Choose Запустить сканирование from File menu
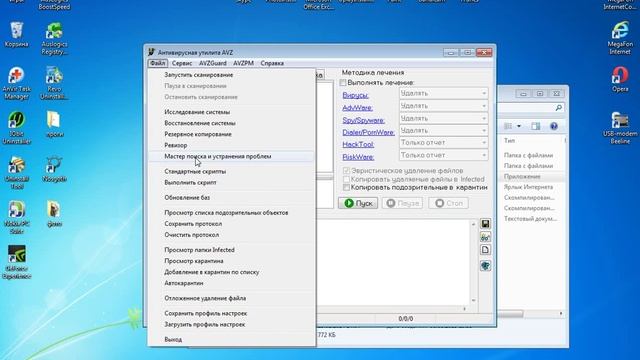 (231, 75)
